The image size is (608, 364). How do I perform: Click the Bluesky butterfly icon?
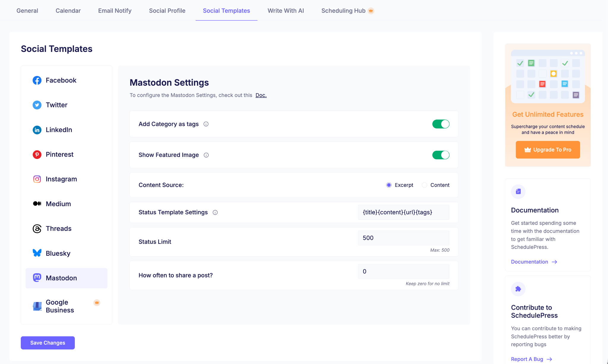pyautogui.click(x=37, y=253)
